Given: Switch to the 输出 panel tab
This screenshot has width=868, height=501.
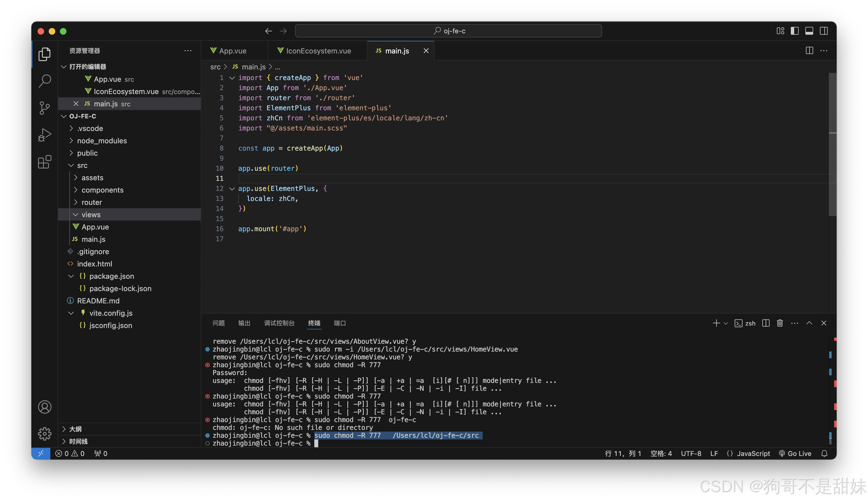Looking at the screenshot, I should 244,323.
